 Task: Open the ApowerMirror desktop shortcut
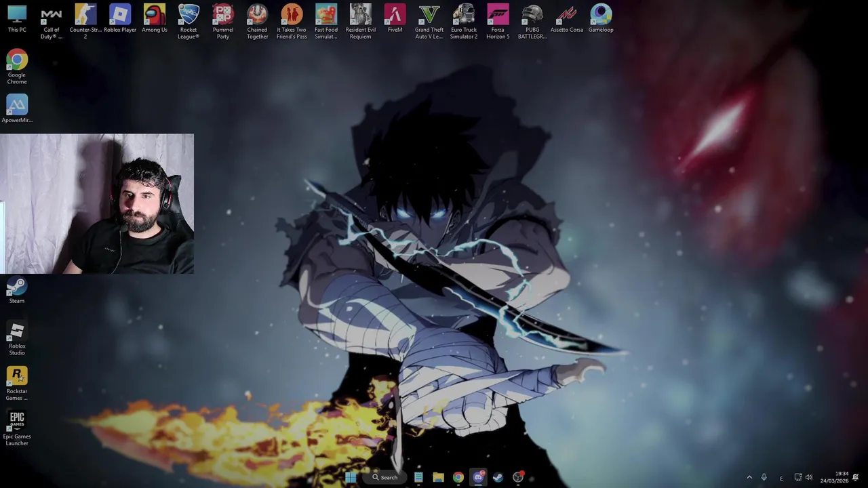tap(17, 108)
